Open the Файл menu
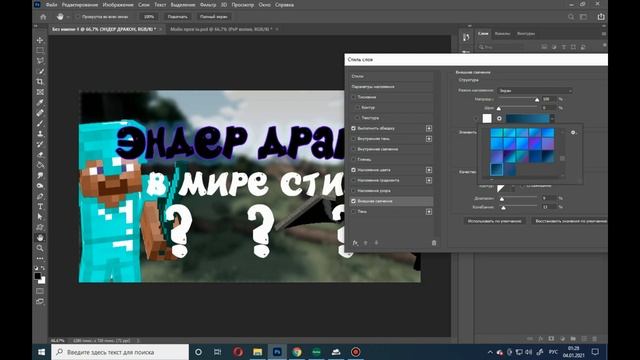The height and width of the screenshot is (360, 640). (x=51, y=5)
